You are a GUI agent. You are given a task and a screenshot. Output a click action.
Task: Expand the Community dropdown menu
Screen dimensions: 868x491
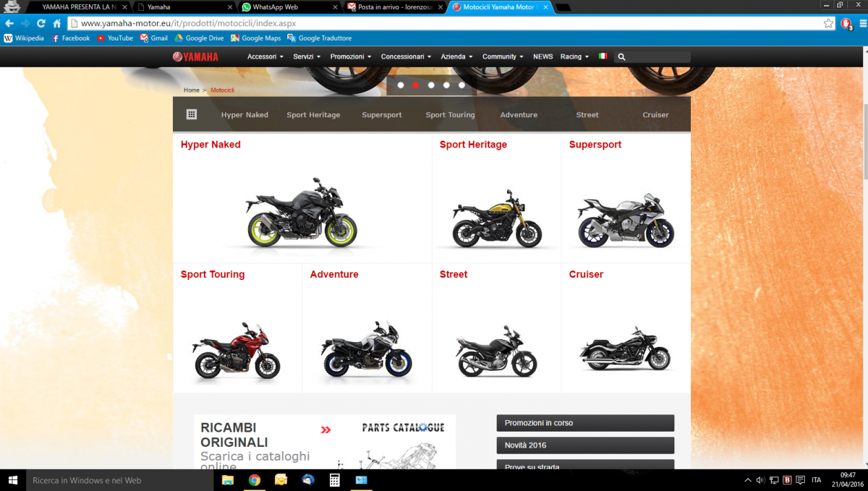[503, 56]
